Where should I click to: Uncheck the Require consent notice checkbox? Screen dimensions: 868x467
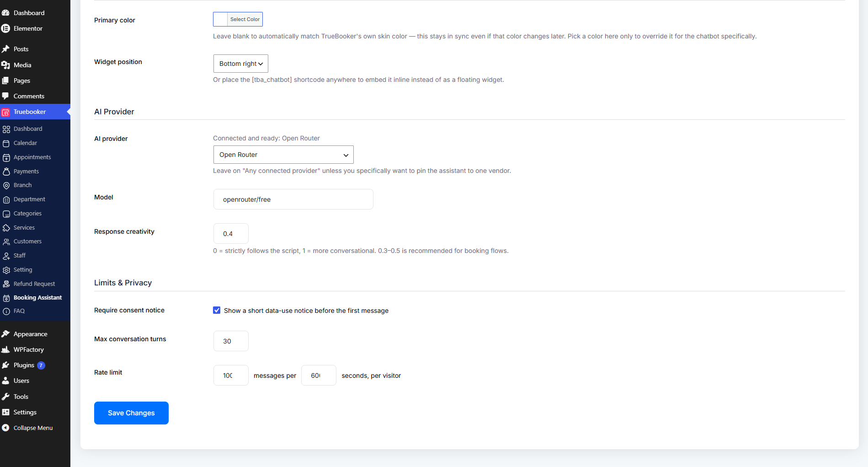pos(217,310)
